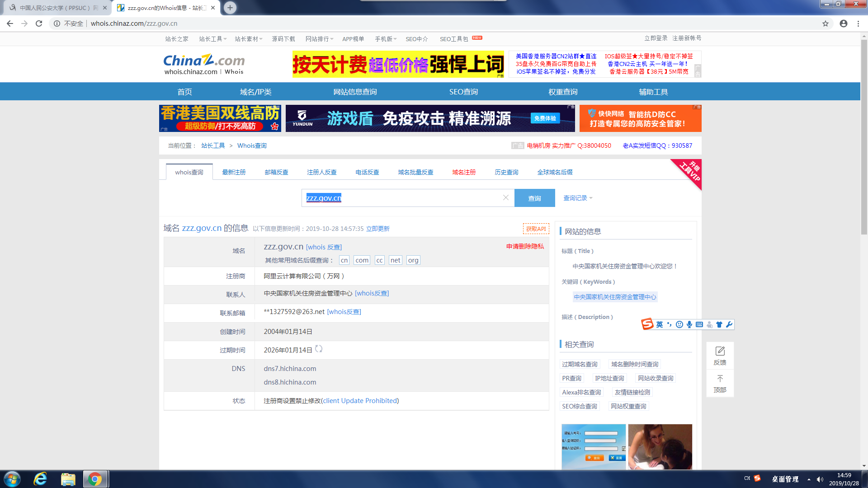Screen dimensions: 868x488
Task: Jump to top with the 顶部 arrow icon
Action: tap(720, 379)
